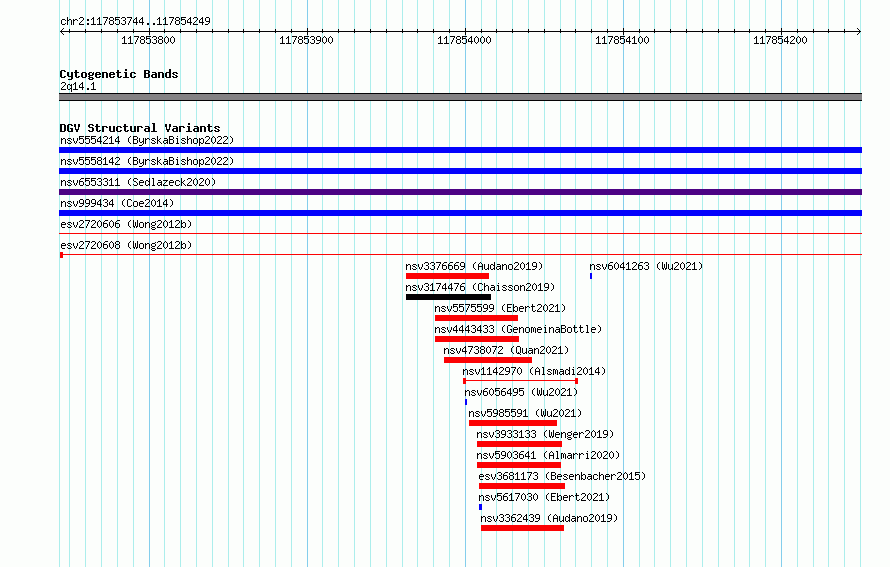Select the thin red line under nsv1142970

(x=520, y=381)
